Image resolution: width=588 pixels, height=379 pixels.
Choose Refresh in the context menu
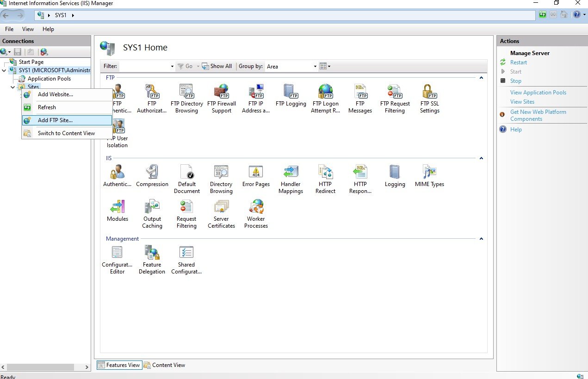coord(67,107)
